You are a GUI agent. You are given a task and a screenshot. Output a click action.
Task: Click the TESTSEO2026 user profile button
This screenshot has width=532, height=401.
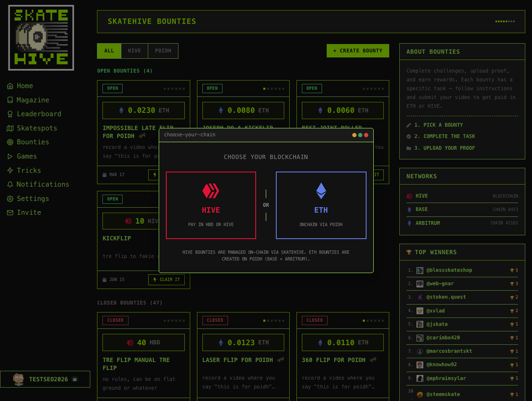tap(45, 379)
